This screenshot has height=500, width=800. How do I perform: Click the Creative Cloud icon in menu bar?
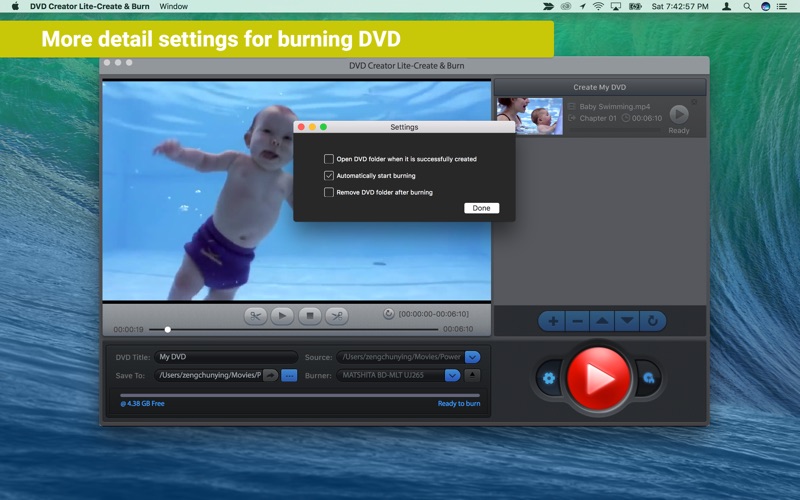pyautogui.click(x=565, y=6)
